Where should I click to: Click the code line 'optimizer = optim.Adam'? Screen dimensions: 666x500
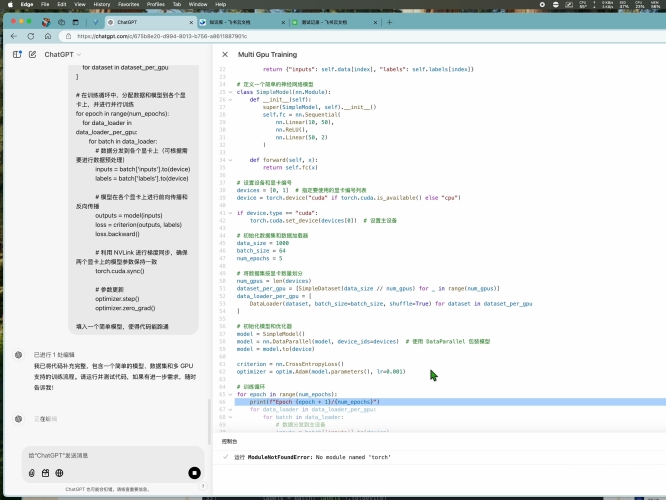coord(321,372)
